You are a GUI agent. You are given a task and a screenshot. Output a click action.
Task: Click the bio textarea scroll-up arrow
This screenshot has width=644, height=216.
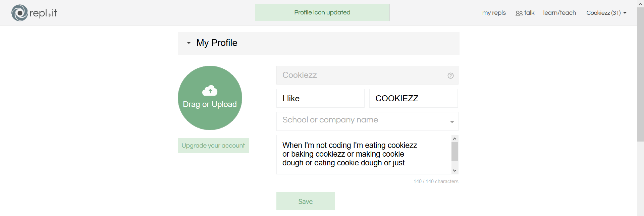point(454,139)
